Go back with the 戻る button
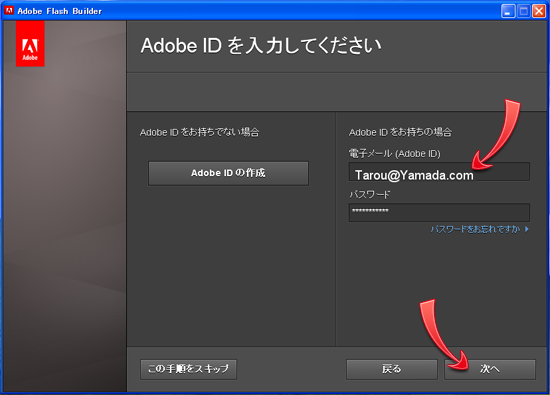This screenshot has height=395, width=550. point(391,369)
